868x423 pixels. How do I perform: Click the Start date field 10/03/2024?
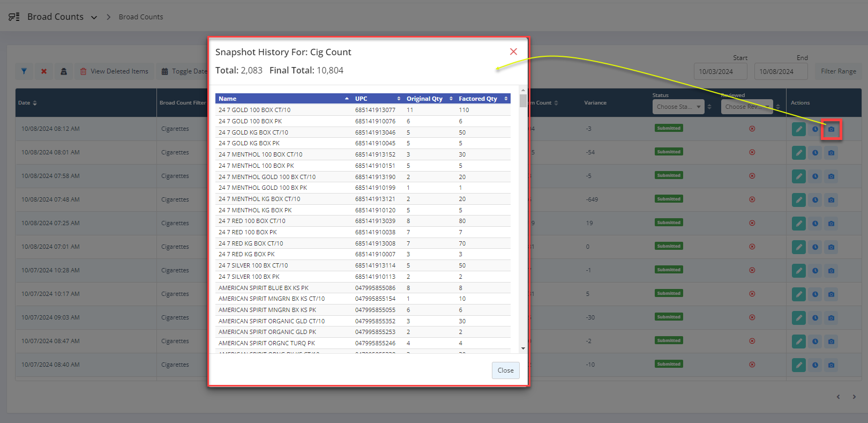[x=720, y=71]
